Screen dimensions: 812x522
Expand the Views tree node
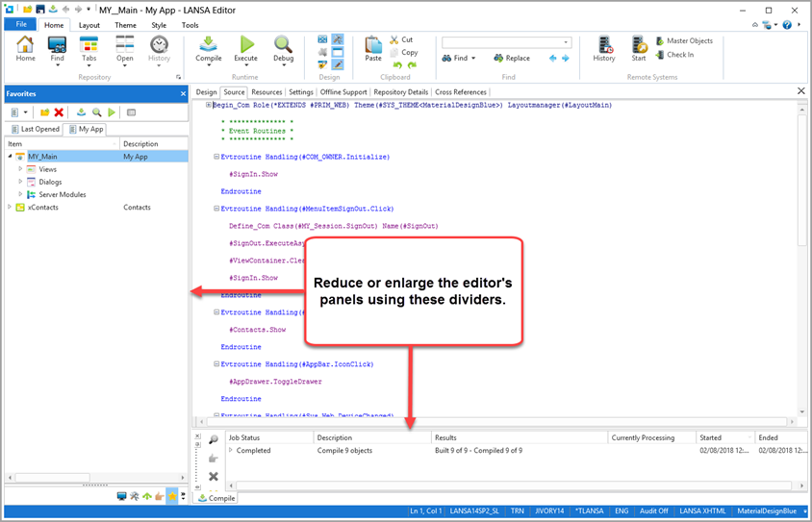coord(20,169)
